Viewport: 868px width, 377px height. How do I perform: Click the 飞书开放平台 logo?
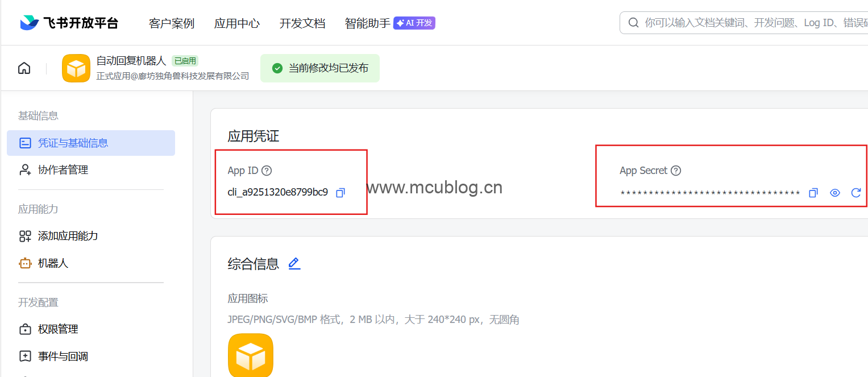(69, 23)
